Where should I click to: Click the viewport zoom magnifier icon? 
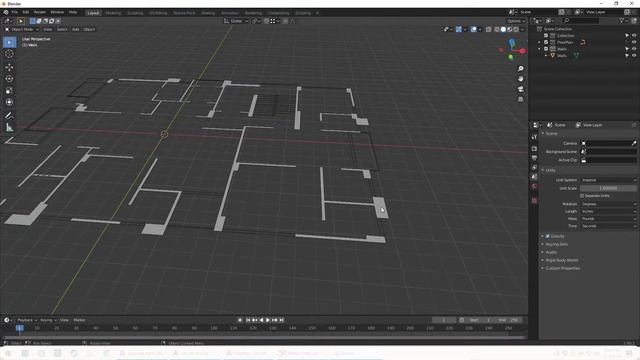pos(520,69)
